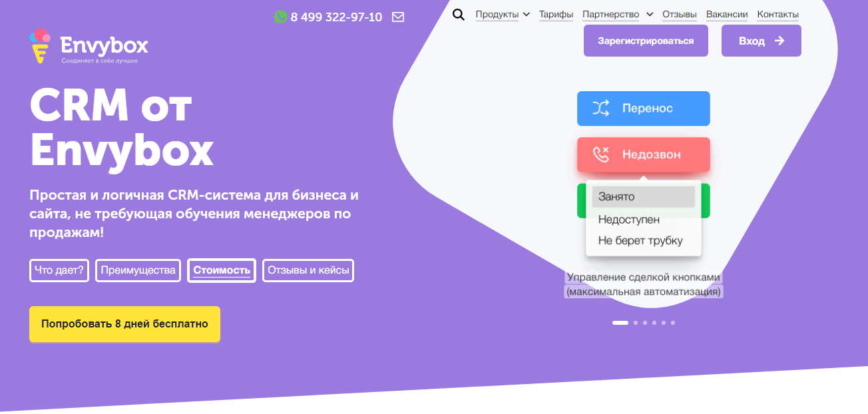The height and width of the screenshot is (414, 868).
Task: Click the arrow icon on the Вход button
Action: (779, 41)
